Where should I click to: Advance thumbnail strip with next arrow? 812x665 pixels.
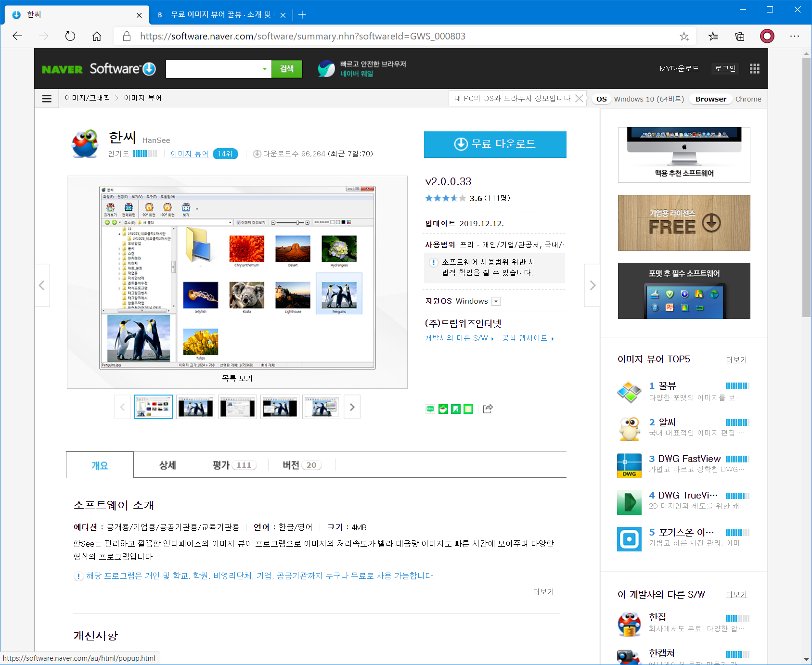[x=352, y=407]
